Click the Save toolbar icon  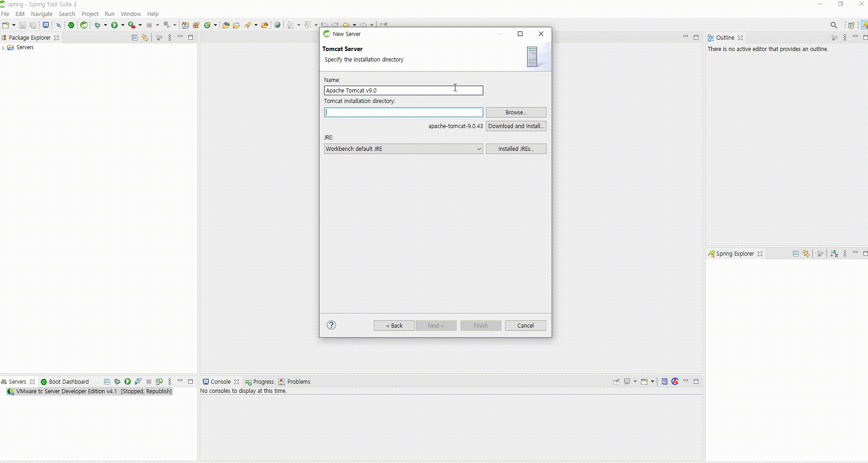(22, 25)
